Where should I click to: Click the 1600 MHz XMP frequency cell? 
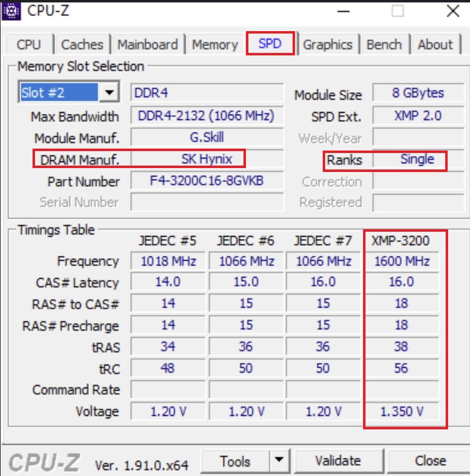tap(401, 261)
